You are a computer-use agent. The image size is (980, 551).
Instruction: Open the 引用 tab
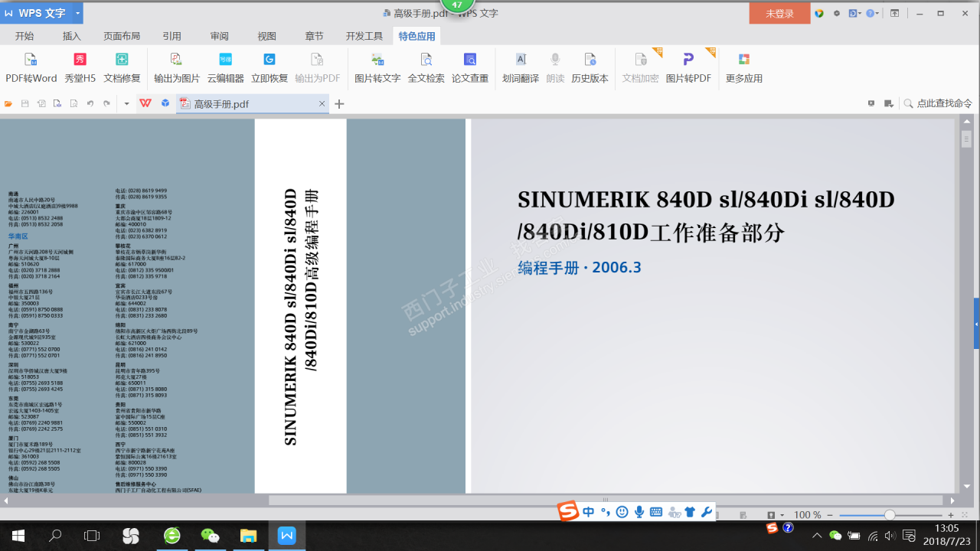pyautogui.click(x=171, y=36)
